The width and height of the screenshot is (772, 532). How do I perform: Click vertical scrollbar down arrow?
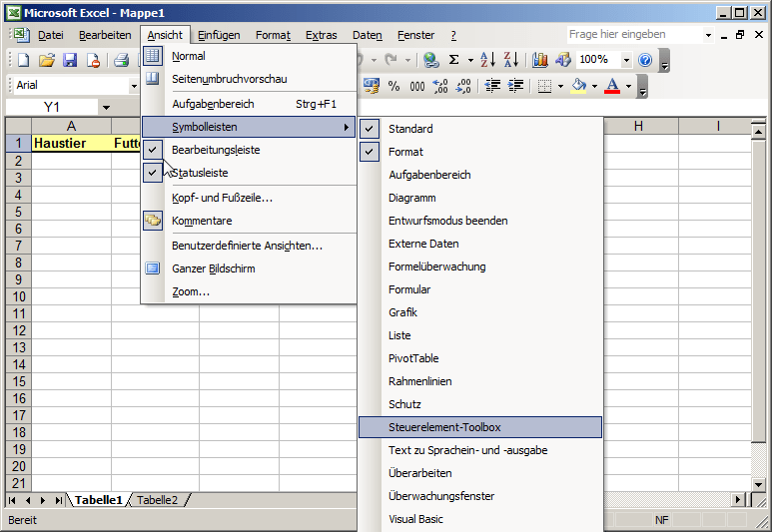coord(759,485)
